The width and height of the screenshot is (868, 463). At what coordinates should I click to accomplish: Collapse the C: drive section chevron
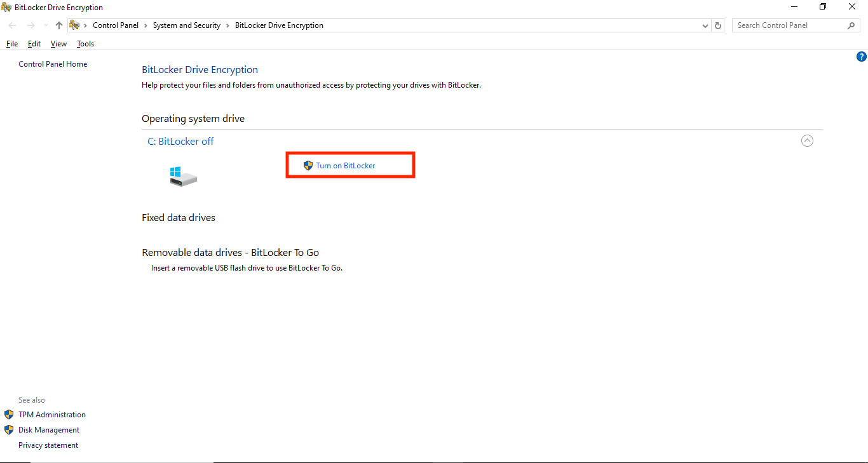pyautogui.click(x=807, y=141)
